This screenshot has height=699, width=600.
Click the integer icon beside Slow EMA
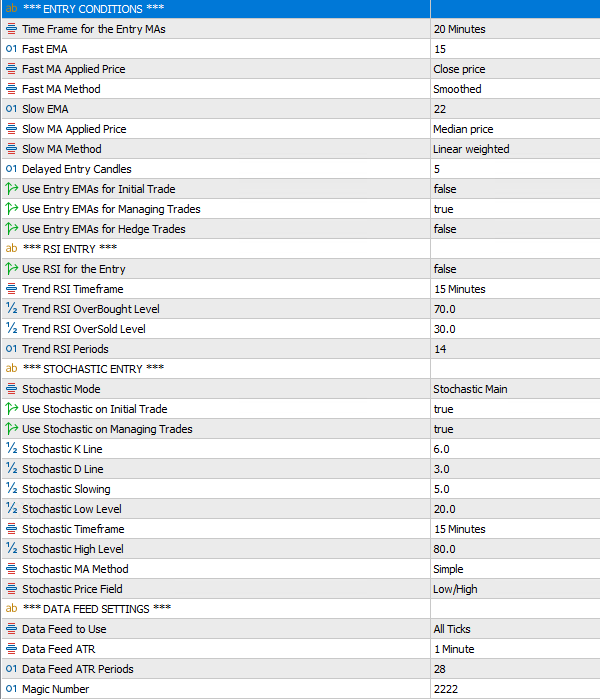[x=11, y=109]
